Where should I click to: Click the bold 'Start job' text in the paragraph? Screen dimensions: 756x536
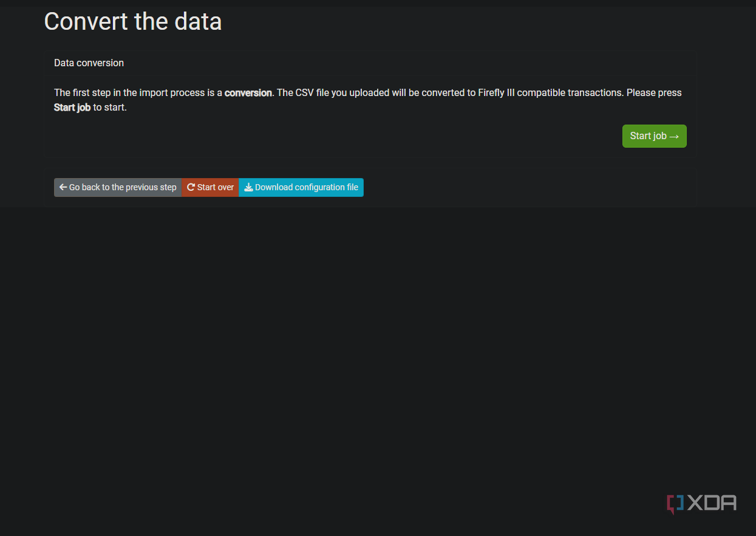[72, 108]
